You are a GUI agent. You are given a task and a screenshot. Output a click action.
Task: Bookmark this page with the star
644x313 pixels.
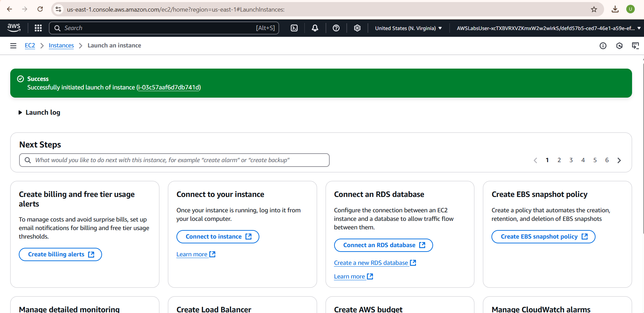click(594, 9)
